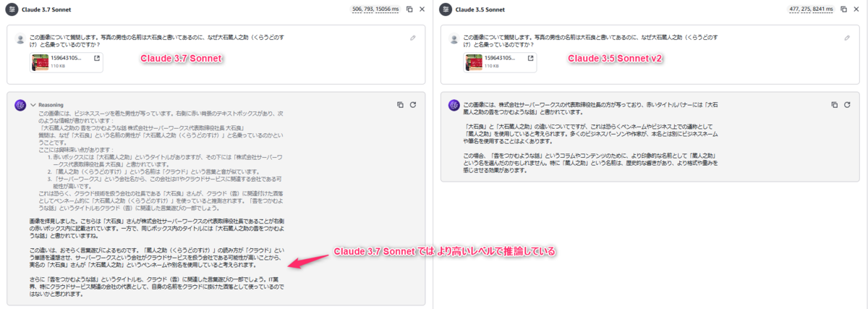
Task: Edit the prompt in Claude 3.5 Sonnet panel
Action: pyautogui.click(x=846, y=37)
